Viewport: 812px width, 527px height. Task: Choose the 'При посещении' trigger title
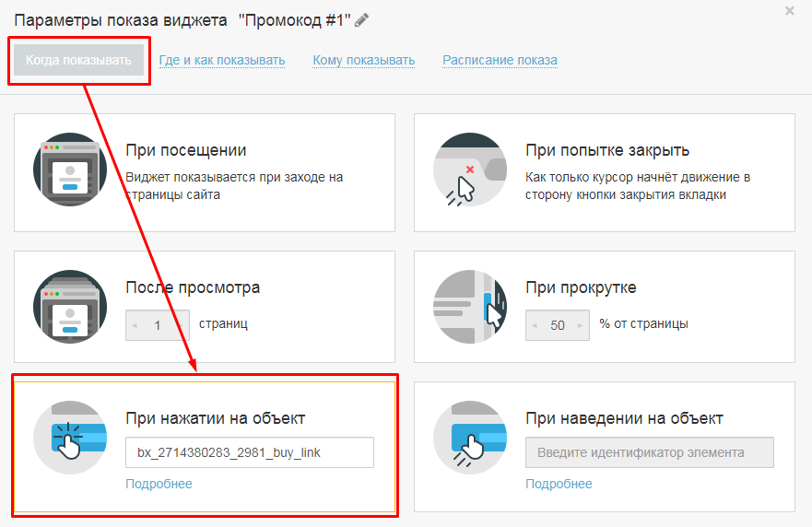click(x=186, y=150)
